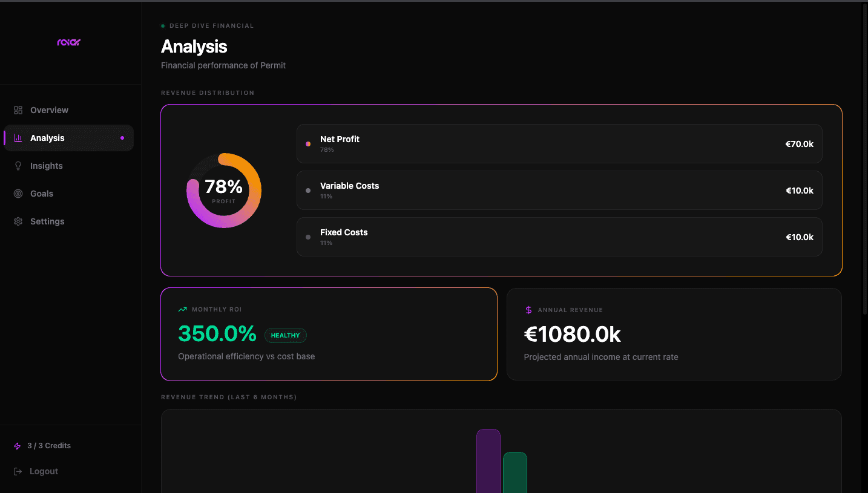This screenshot has height=493, width=868.
Task: Click the 'Financial performance of Permit' subtitle
Action: point(223,65)
